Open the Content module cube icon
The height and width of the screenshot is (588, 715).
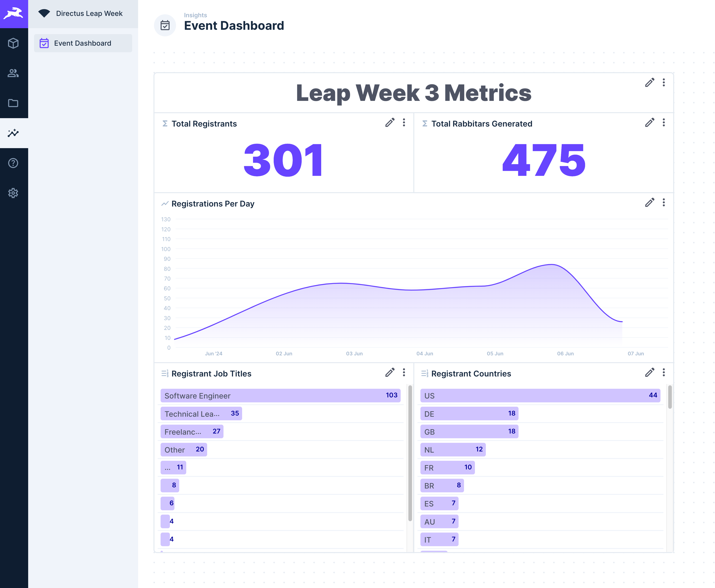point(13,43)
